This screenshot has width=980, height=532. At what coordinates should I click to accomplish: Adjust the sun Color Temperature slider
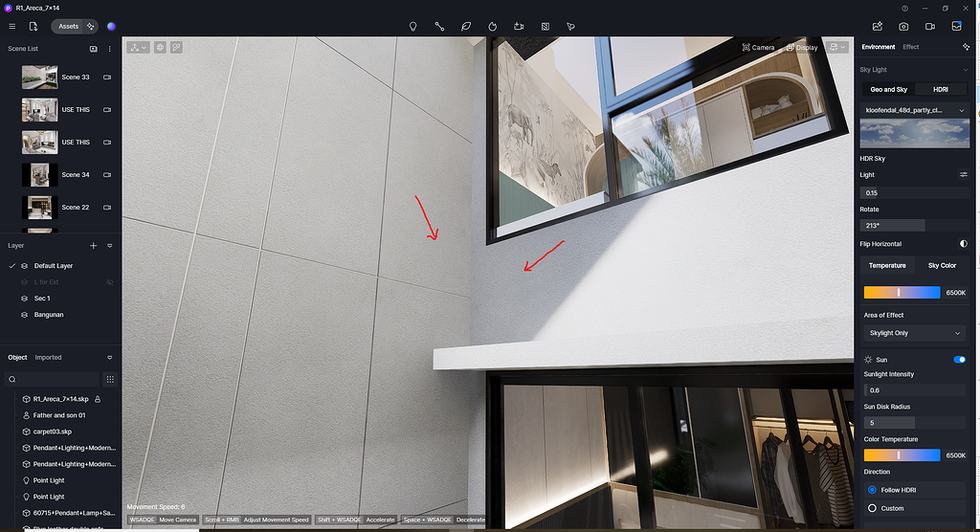(902, 455)
